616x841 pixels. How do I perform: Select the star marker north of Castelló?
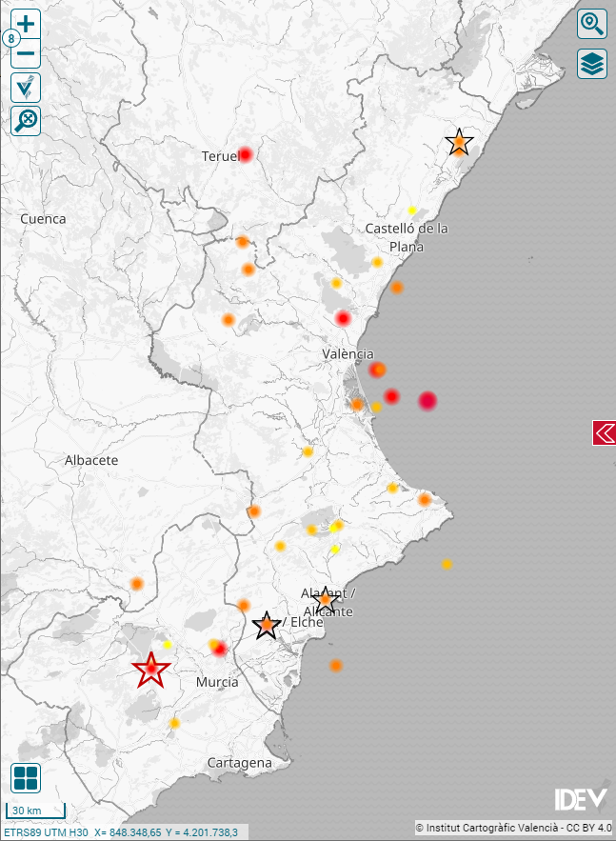[x=460, y=142]
